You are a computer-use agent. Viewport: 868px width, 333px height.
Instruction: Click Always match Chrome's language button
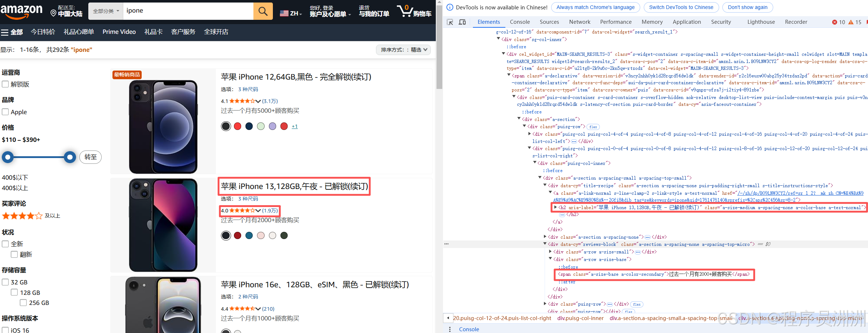[595, 7]
